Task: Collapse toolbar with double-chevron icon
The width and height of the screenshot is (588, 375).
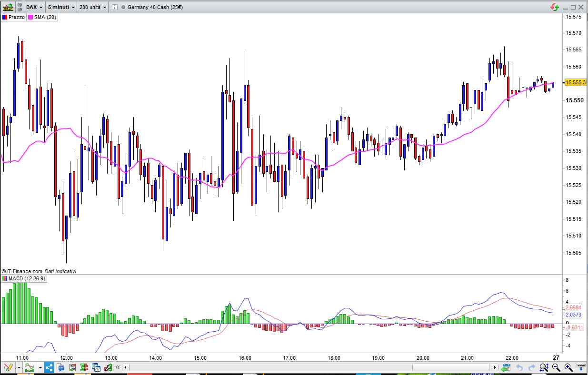Action: tap(118, 367)
